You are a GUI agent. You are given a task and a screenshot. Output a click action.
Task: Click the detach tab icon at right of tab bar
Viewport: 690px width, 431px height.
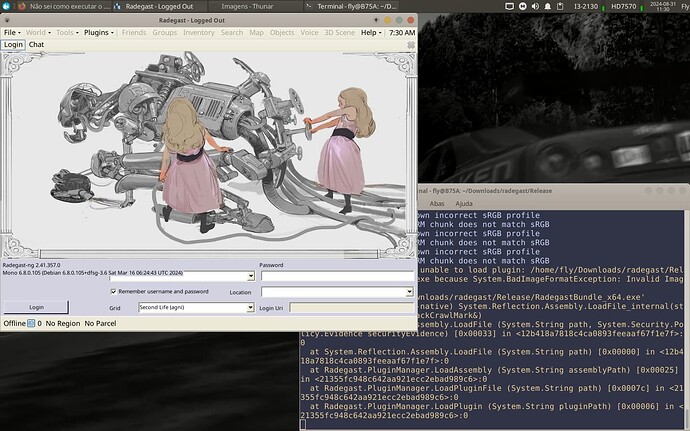[x=411, y=45]
